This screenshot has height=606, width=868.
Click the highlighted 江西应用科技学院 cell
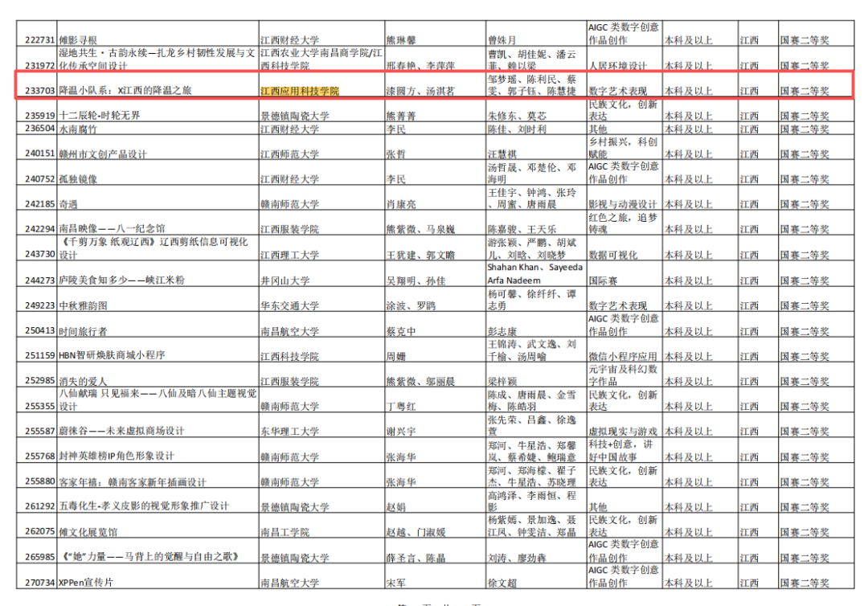pyautogui.click(x=300, y=91)
